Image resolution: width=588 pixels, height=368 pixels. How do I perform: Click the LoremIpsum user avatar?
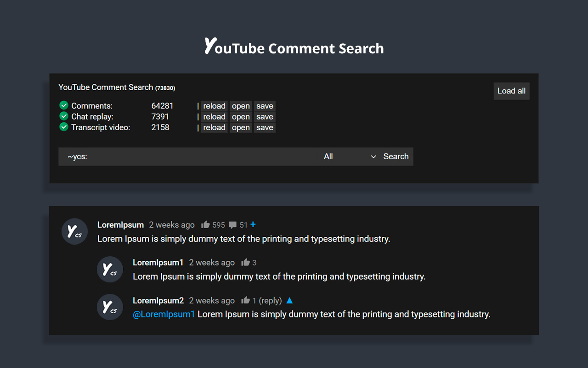coord(74,231)
